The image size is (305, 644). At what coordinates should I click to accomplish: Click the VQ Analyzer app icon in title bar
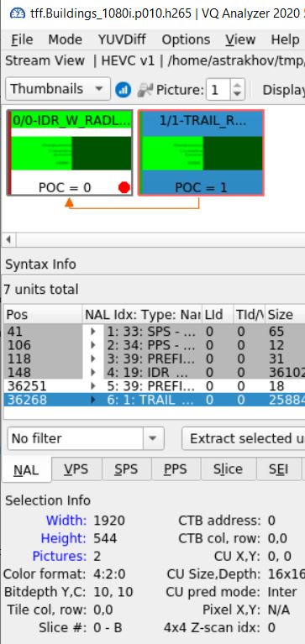[17, 13]
